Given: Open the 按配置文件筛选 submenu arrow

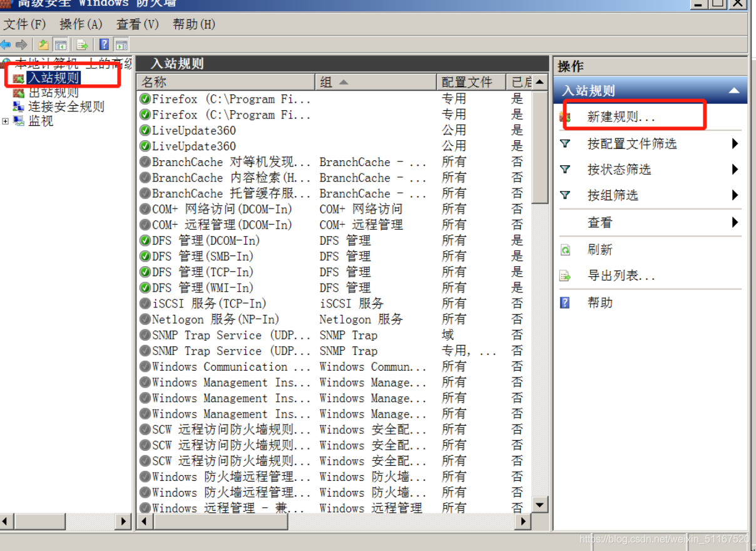Looking at the screenshot, I should point(735,143).
